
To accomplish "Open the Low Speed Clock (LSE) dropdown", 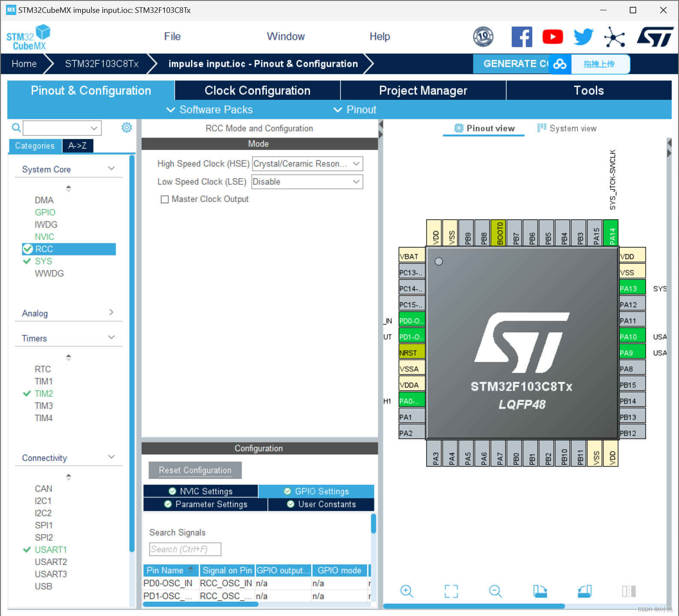I will tap(307, 182).
